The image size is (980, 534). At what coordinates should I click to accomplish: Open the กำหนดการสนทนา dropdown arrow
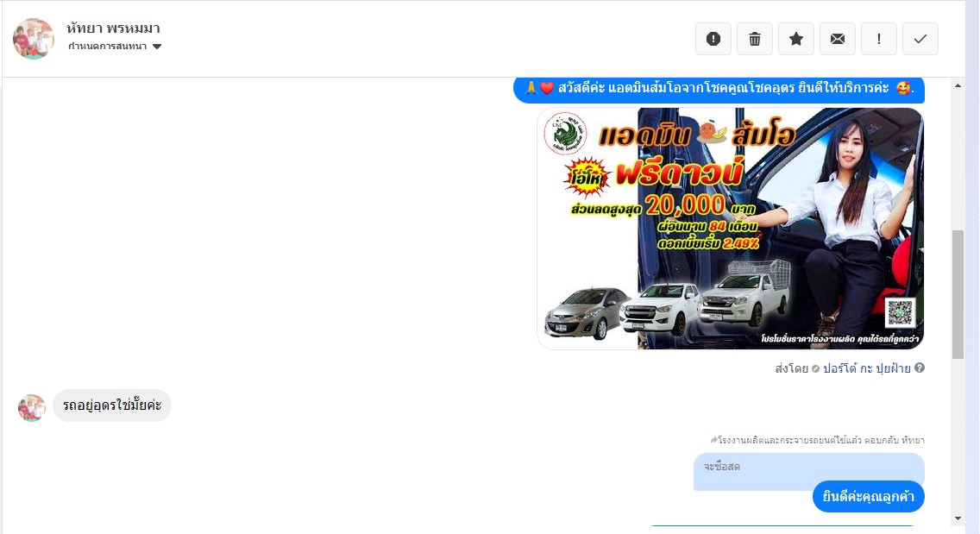coord(157,47)
